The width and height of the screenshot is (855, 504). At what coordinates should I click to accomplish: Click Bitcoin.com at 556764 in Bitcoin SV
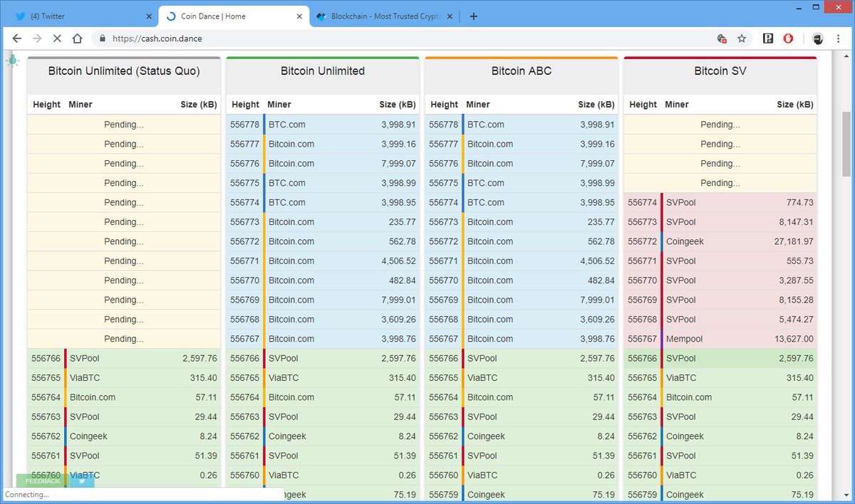tap(689, 397)
